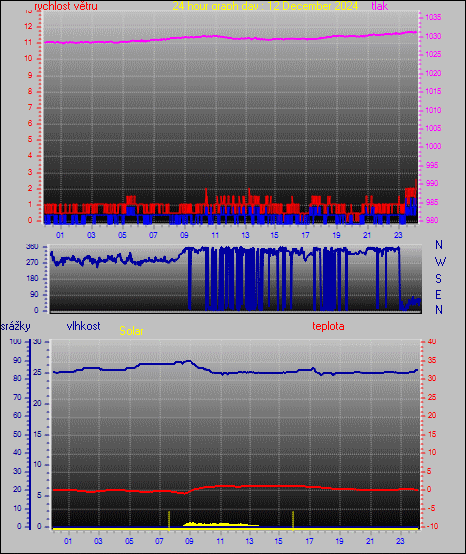466x554 pixels.
Task: Click the yellow sunrise marker near hour 07
Action: pyautogui.click(x=169, y=520)
